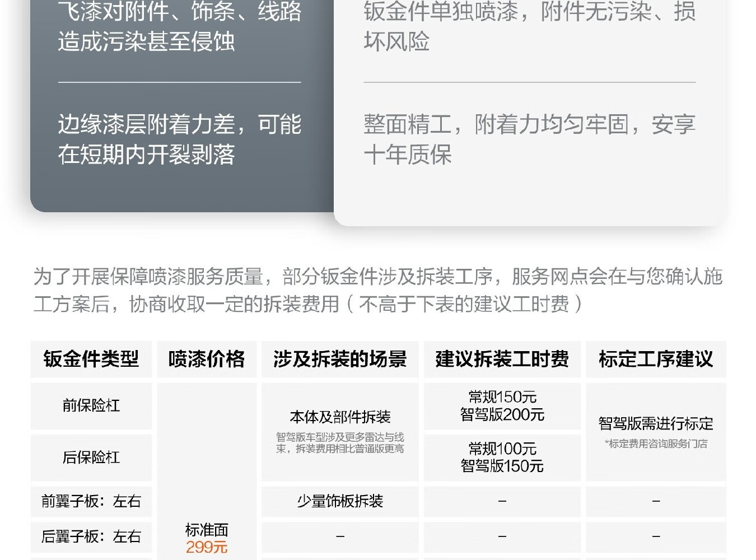Viewport: 756px width, 560px height.
Task: Select the 后保险杠 row cell
Action: [91, 457]
